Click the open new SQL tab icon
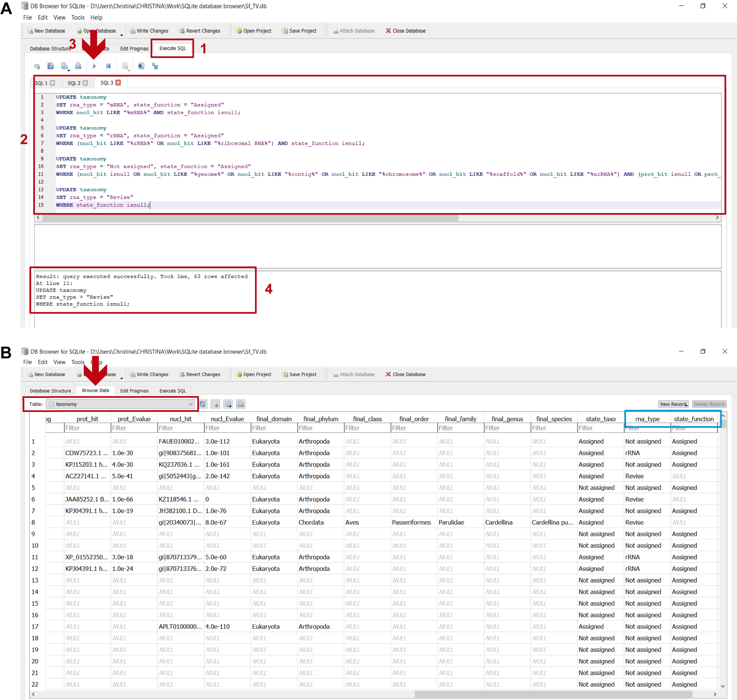This screenshot has height=700, width=737. tap(37, 66)
